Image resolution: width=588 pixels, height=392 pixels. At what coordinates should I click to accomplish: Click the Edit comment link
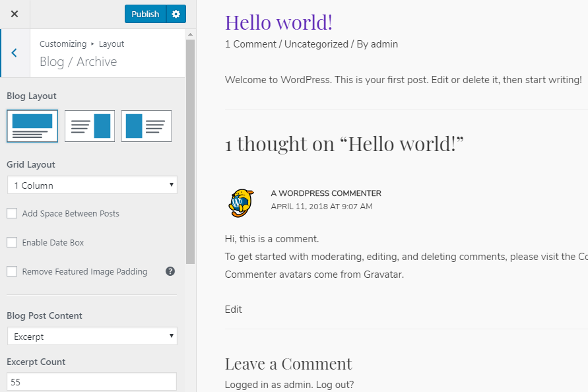click(x=233, y=310)
